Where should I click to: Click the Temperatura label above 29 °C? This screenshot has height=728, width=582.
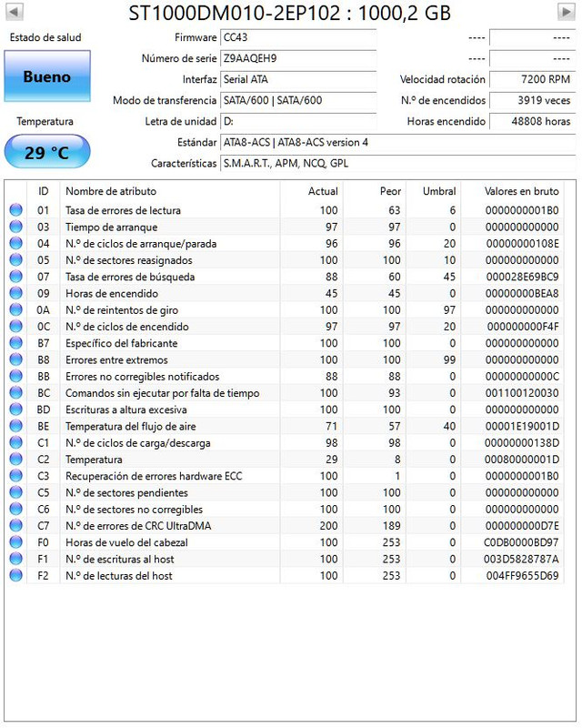pos(45,121)
